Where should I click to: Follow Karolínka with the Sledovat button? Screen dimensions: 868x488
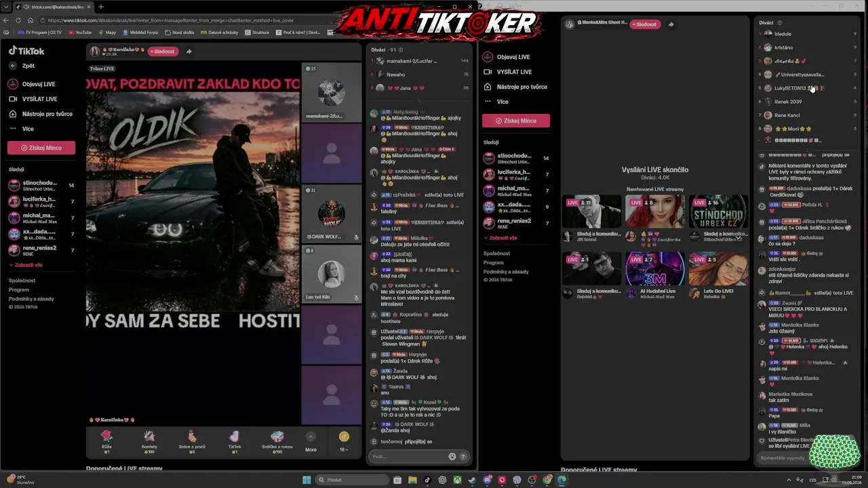pos(163,52)
